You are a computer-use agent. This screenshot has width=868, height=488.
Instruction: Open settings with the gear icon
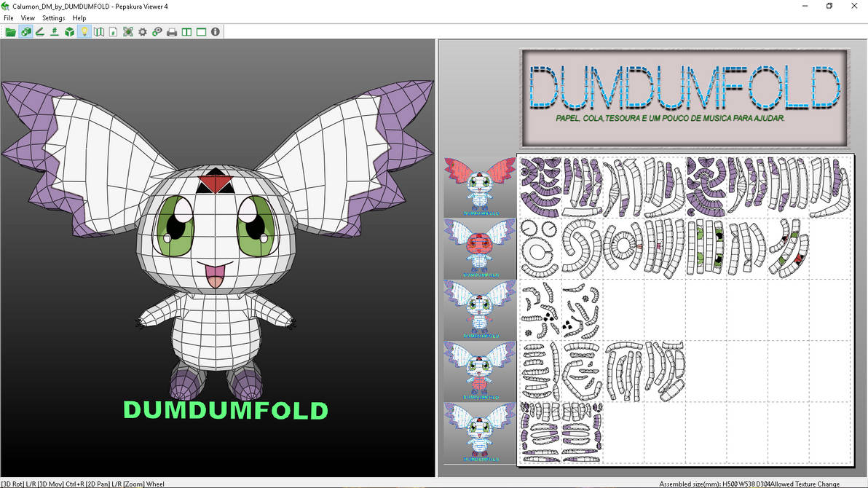coord(143,32)
